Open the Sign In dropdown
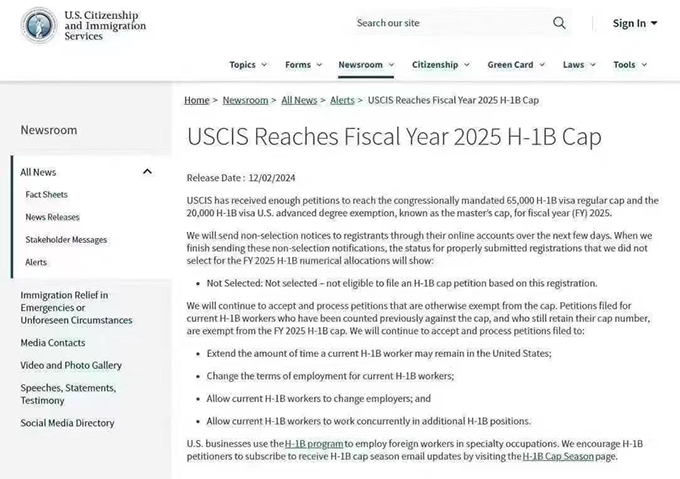This screenshot has width=680, height=479. click(635, 23)
